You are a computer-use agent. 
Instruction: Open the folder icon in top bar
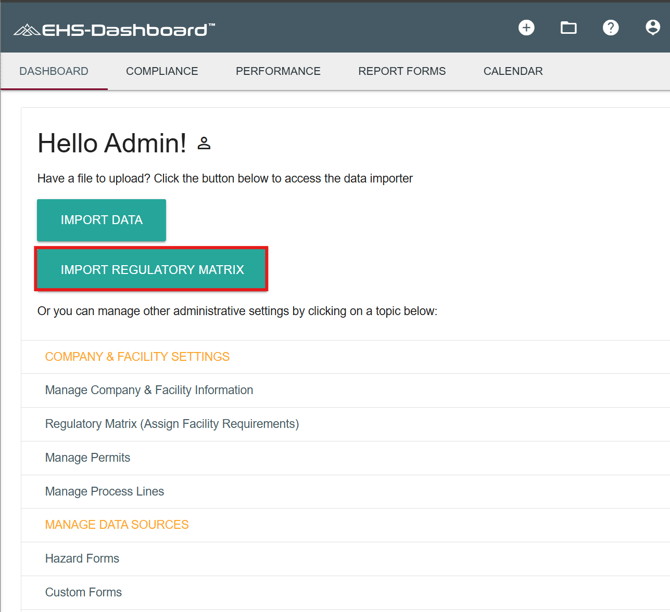(x=568, y=28)
